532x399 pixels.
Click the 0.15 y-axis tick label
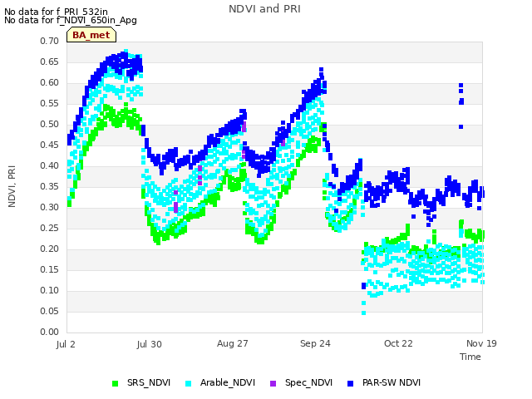[x=50, y=269]
